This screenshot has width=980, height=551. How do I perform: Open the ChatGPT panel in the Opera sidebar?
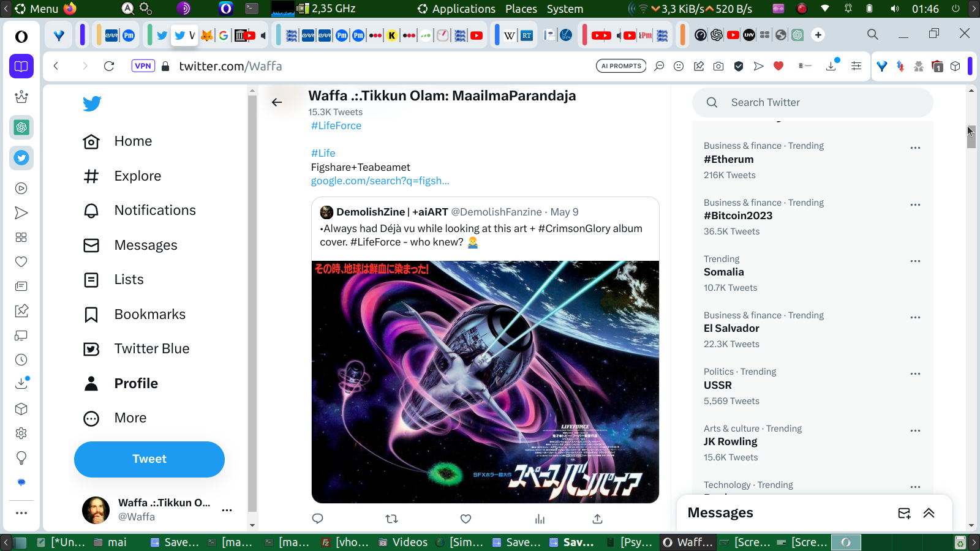pos(21,127)
